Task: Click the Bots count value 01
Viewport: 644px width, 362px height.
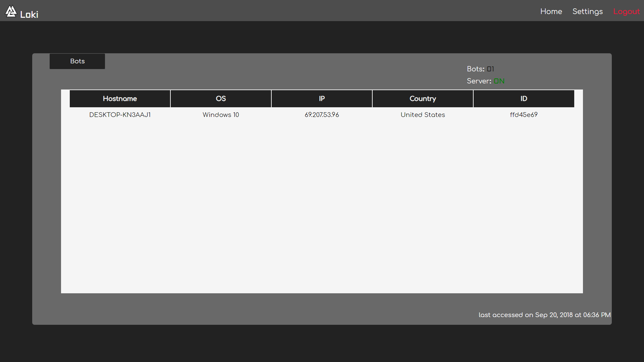Action: pyautogui.click(x=490, y=69)
